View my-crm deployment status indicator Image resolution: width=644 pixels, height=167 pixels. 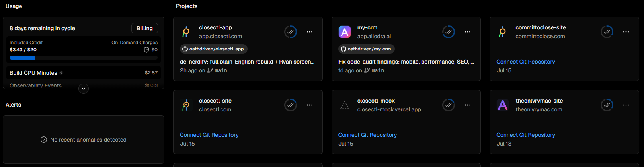tap(449, 32)
